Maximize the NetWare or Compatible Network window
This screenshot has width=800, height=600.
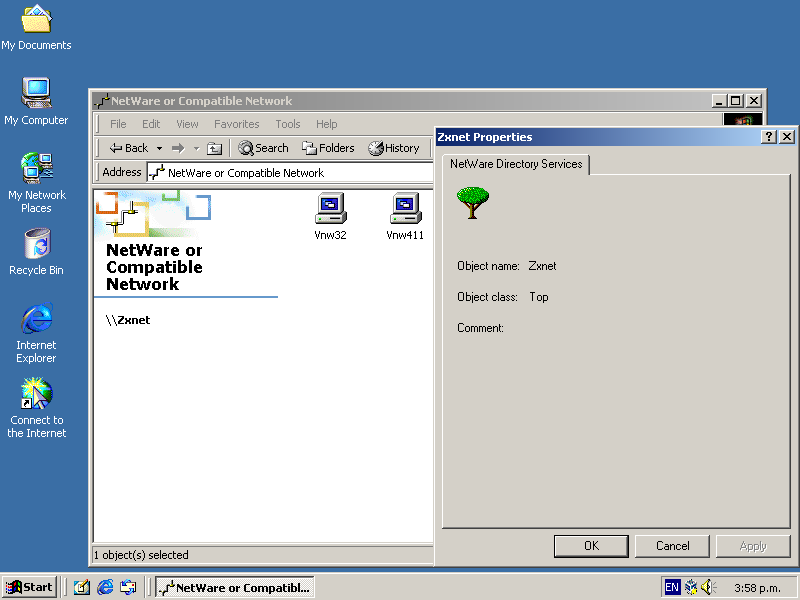[x=735, y=101]
